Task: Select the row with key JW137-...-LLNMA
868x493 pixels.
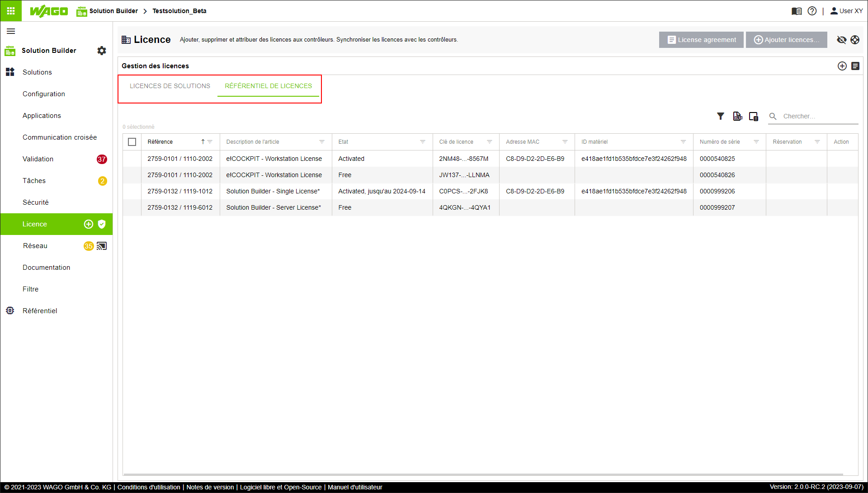Action: (x=491, y=175)
